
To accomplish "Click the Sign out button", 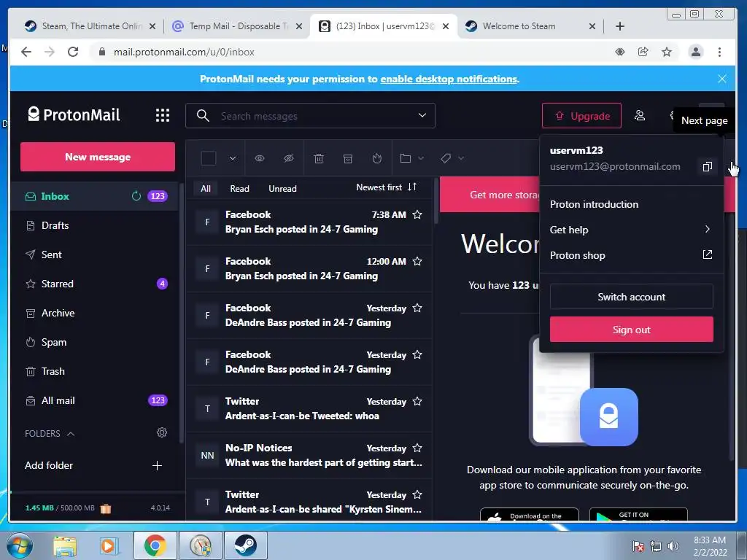I will pos(631,330).
